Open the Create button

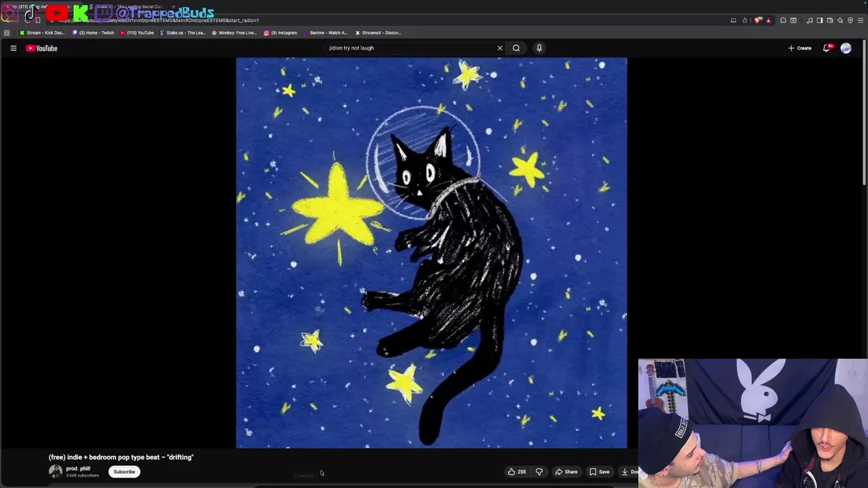click(800, 48)
